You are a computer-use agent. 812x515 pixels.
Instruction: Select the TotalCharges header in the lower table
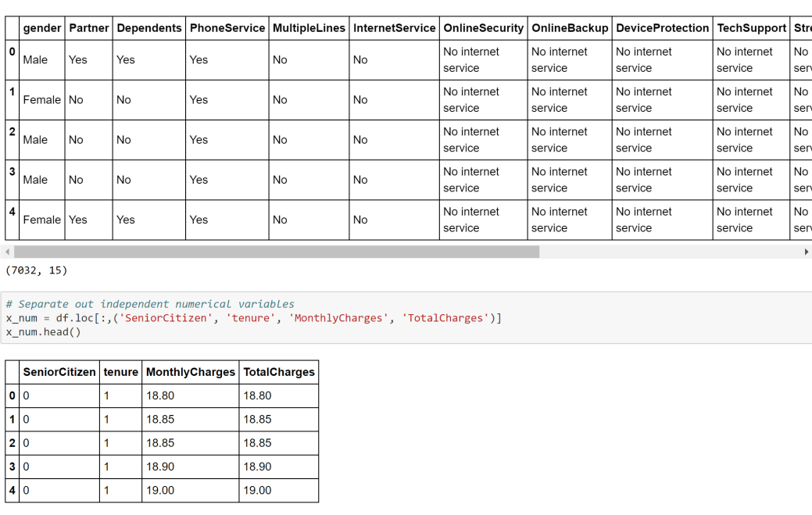point(279,372)
